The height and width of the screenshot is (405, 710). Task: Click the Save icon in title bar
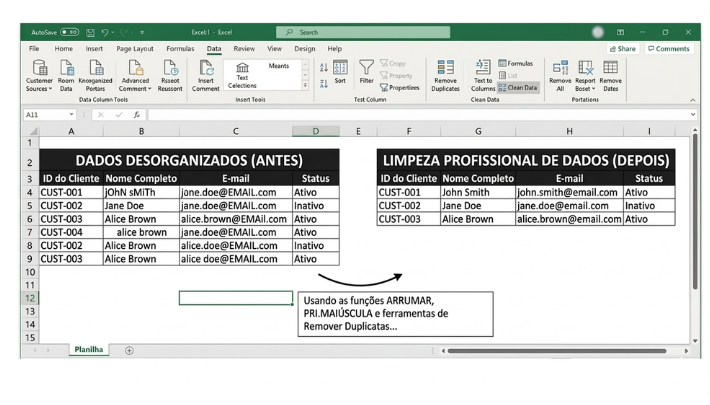[x=88, y=32]
